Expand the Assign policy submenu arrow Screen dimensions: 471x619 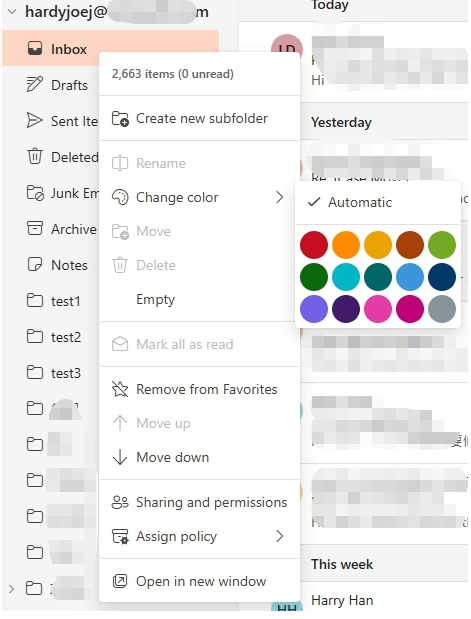point(280,536)
